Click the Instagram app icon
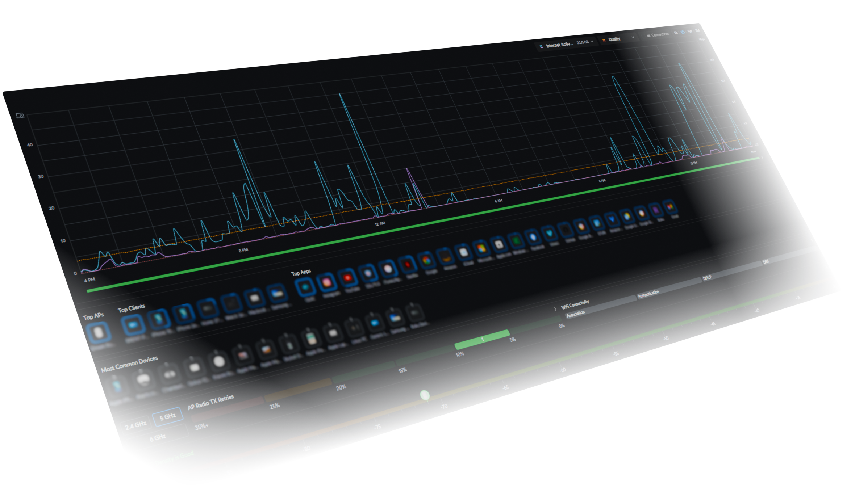 click(x=326, y=282)
